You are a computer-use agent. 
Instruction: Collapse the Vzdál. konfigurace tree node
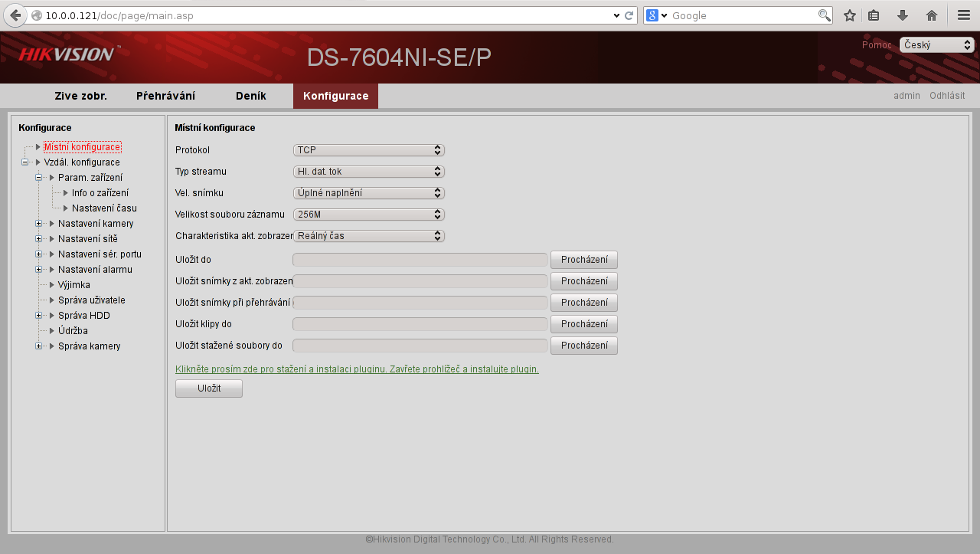24,162
